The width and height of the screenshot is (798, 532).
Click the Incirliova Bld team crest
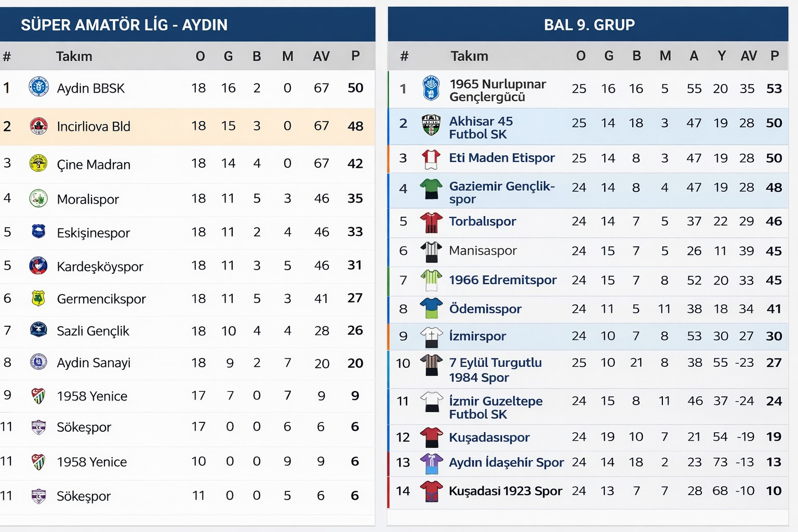click(x=38, y=126)
